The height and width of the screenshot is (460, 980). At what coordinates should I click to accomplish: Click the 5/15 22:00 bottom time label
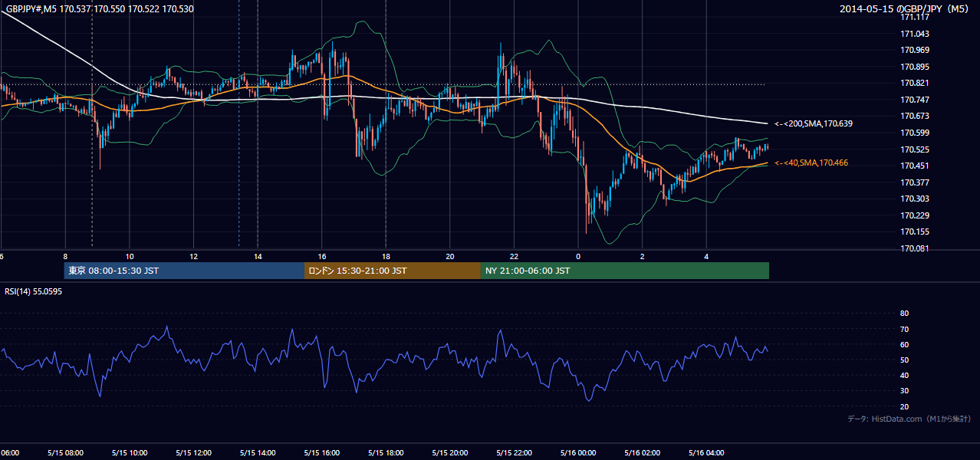(x=514, y=452)
